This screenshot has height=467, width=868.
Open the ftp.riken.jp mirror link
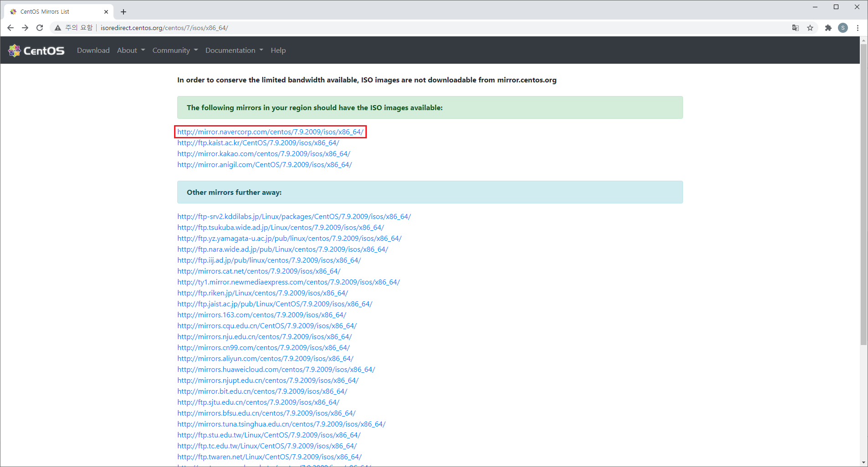[x=263, y=293]
